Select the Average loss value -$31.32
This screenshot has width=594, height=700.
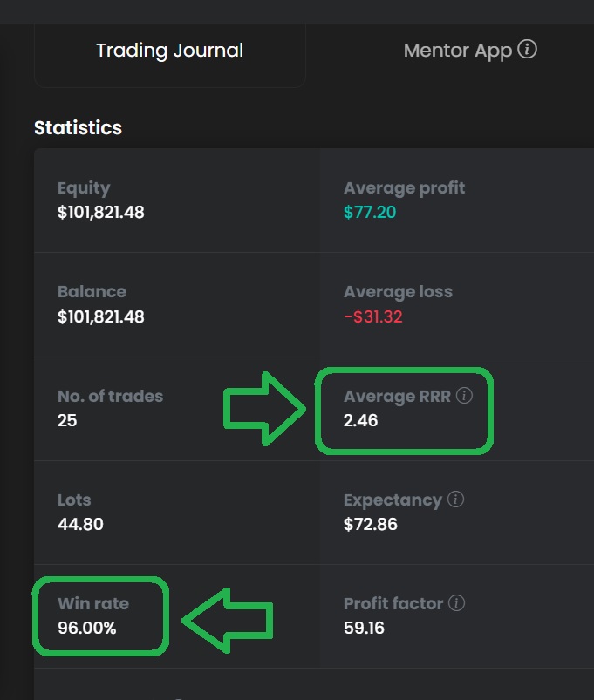pyautogui.click(x=372, y=316)
